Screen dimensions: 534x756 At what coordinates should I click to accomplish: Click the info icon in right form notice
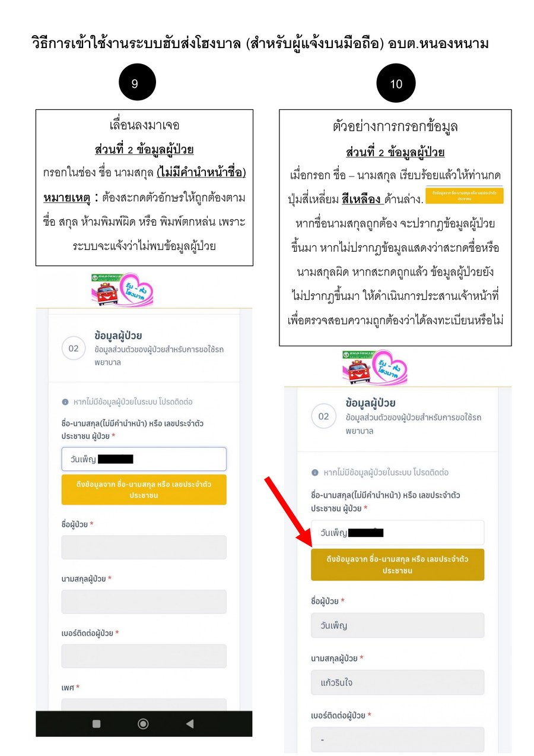pyautogui.click(x=315, y=473)
